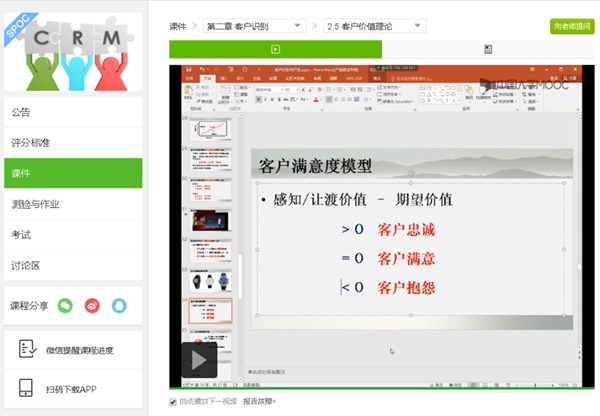Click the 客户满意度模型 slide title
Screen dimensions: 600x416
point(315,166)
